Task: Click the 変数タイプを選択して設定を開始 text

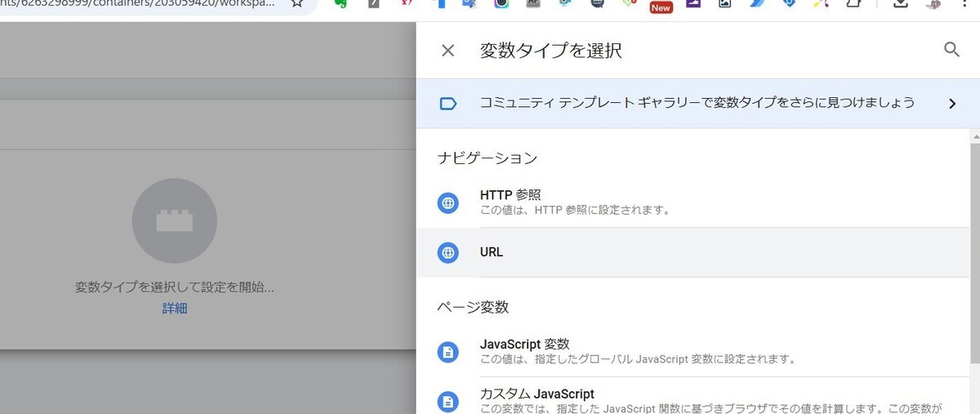Action: tap(174, 287)
